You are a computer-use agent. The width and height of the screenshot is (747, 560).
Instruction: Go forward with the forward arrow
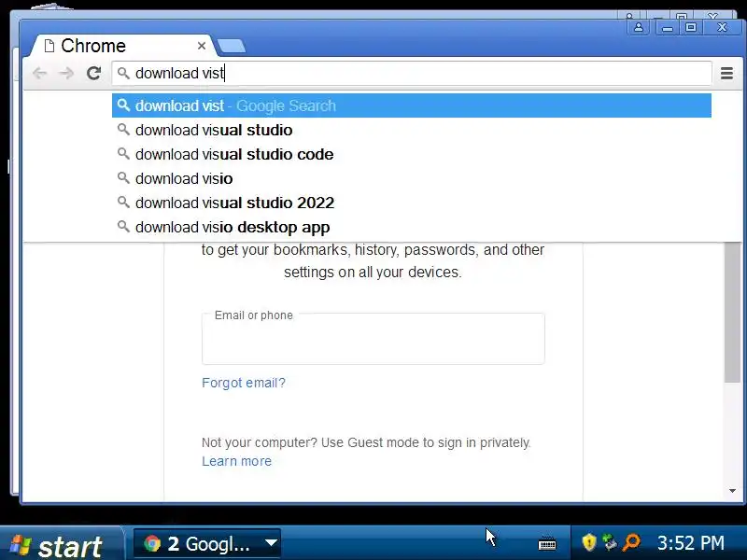click(66, 74)
